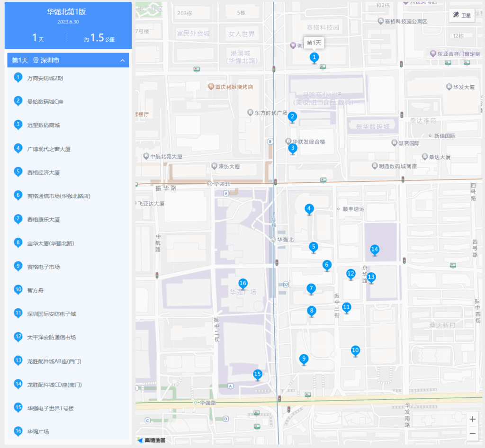This screenshot has height=448, width=485.
Task: Click map pin number 12
Action: point(350,274)
